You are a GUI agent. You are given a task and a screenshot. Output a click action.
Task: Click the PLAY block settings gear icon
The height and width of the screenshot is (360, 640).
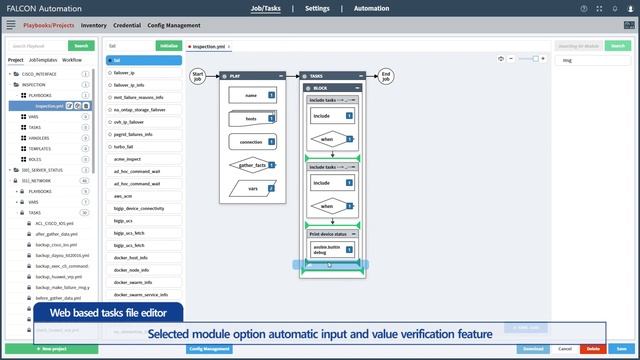click(x=224, y=76)
